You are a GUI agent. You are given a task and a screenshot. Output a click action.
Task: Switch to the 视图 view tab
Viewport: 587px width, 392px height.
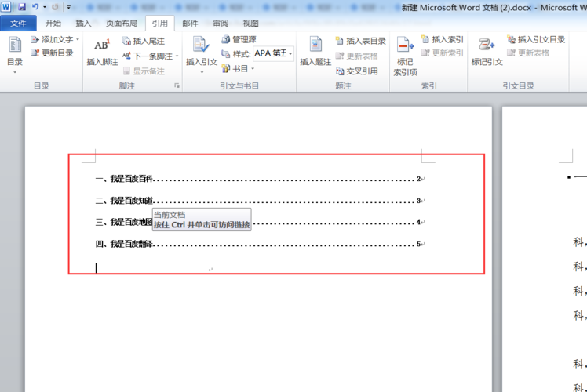[250, 24]
